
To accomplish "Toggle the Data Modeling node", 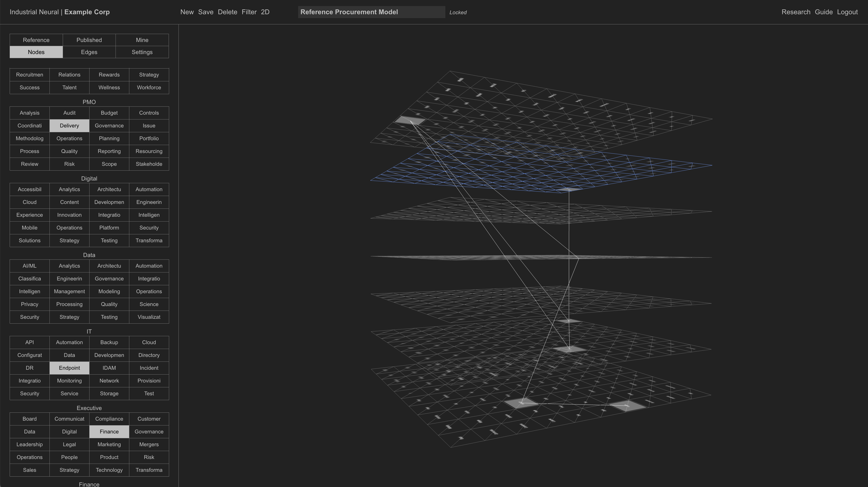I will pos(109,292).
